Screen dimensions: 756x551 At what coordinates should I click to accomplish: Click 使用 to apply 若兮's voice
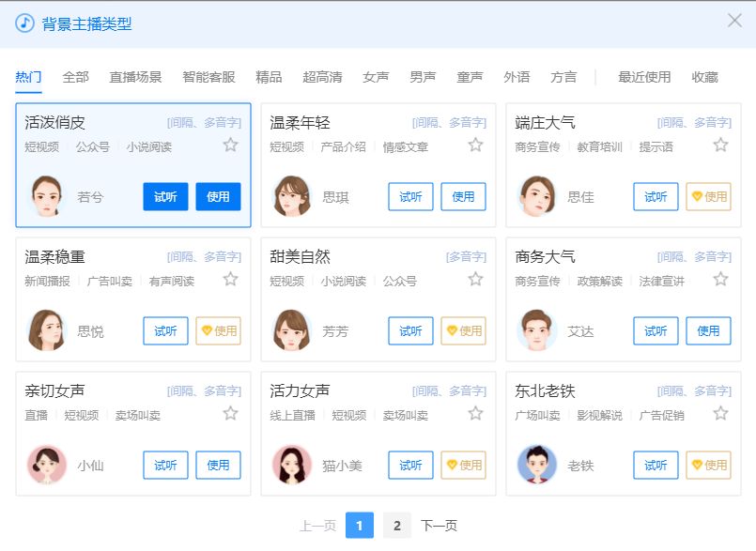(x=218, y=196)
